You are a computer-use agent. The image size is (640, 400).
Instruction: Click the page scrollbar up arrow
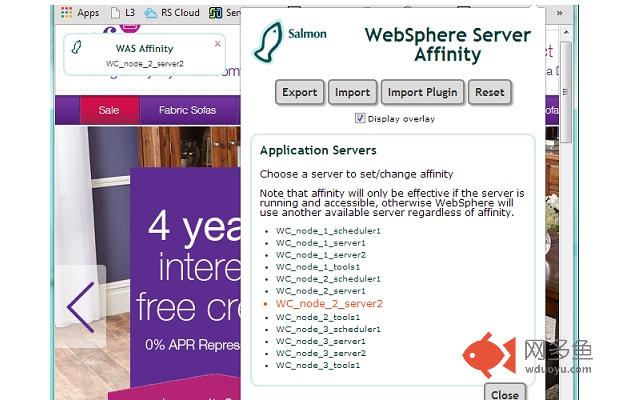point(566,32)
